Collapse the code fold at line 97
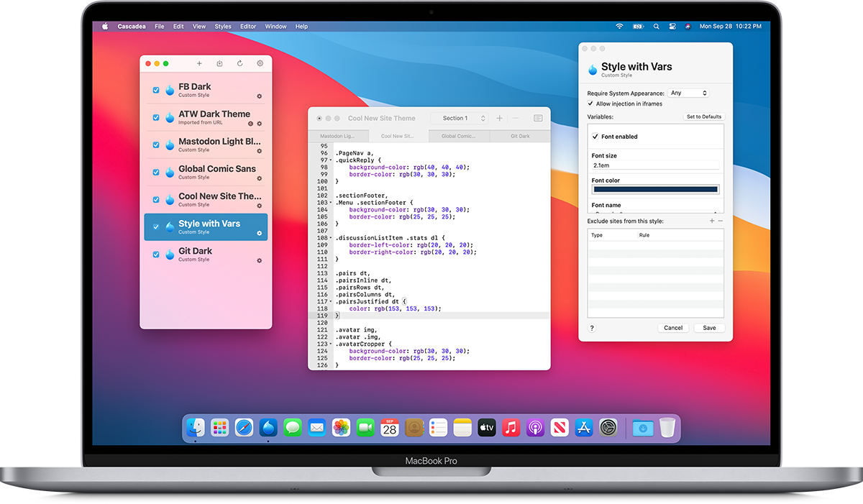The image size is (863, 504). pos(331,160)
